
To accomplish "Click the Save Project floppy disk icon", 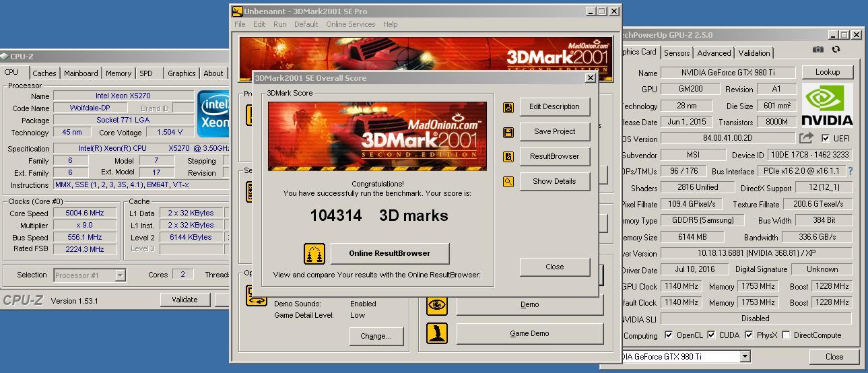I will click(x=508, y=132).
